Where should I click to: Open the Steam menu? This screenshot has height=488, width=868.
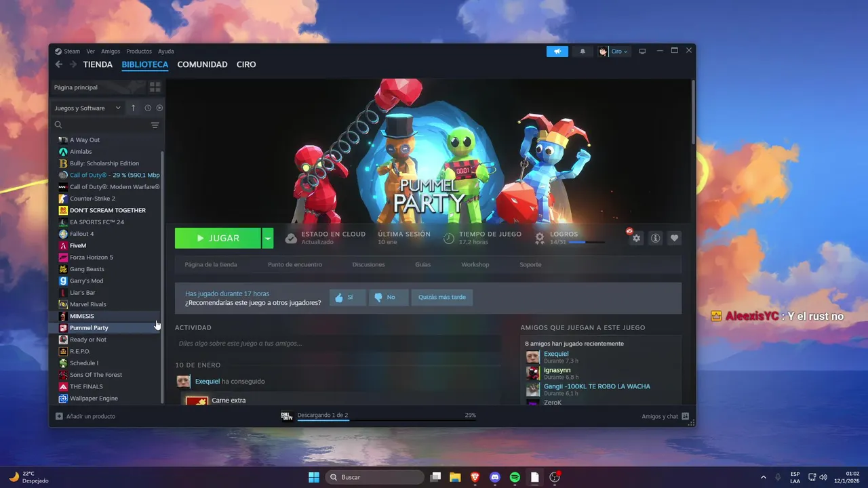pos(72,52)
